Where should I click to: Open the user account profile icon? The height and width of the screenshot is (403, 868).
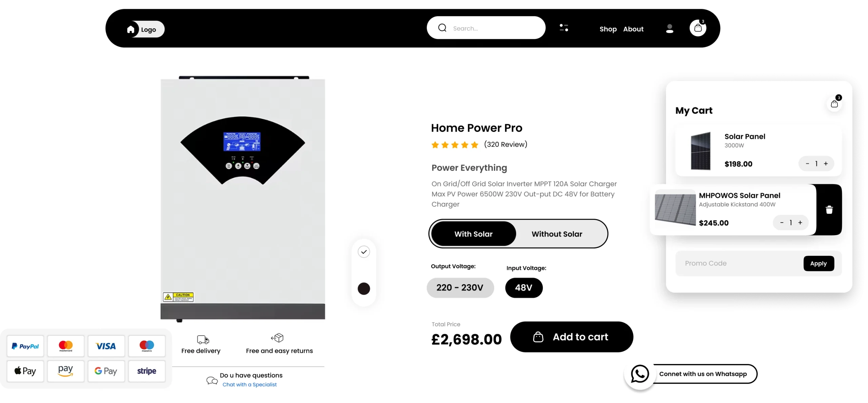pos(669,28)
